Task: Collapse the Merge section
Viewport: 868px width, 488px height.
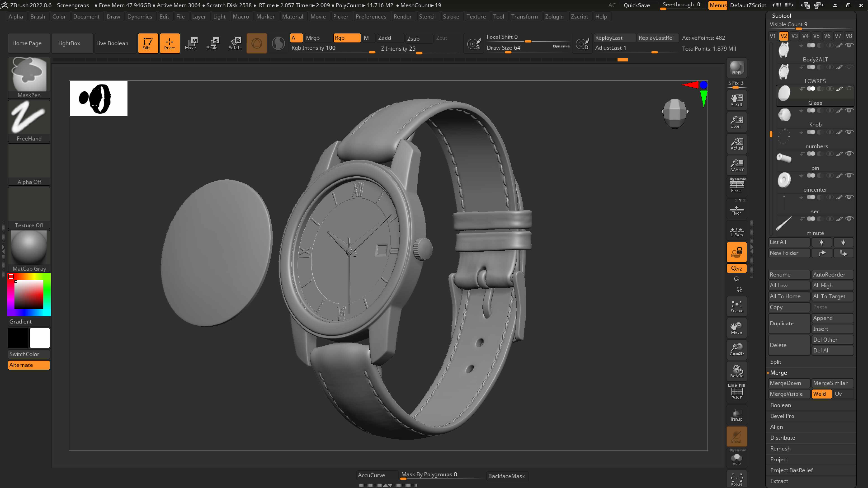Action: 779,373
